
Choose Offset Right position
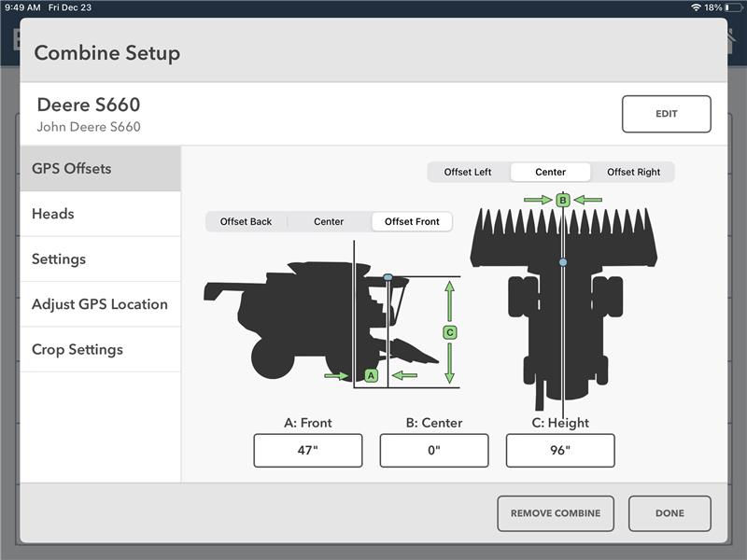(x=633, y=172)
